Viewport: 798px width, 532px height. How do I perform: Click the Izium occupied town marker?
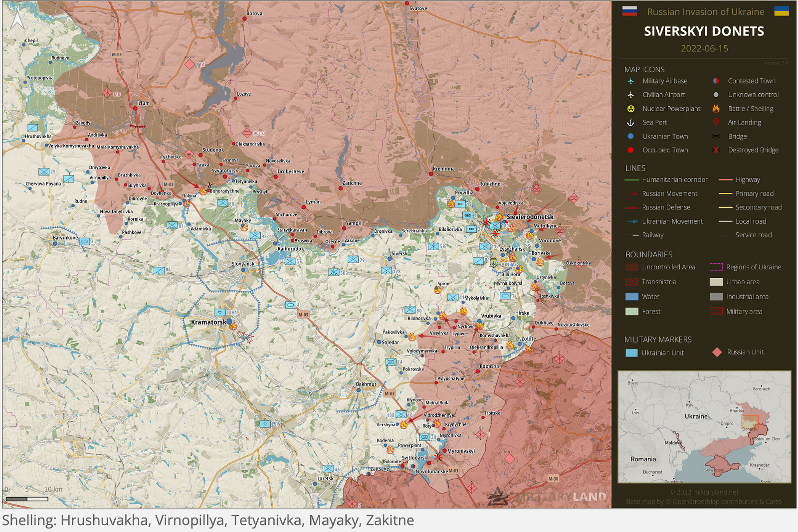(x=135, y=108)
